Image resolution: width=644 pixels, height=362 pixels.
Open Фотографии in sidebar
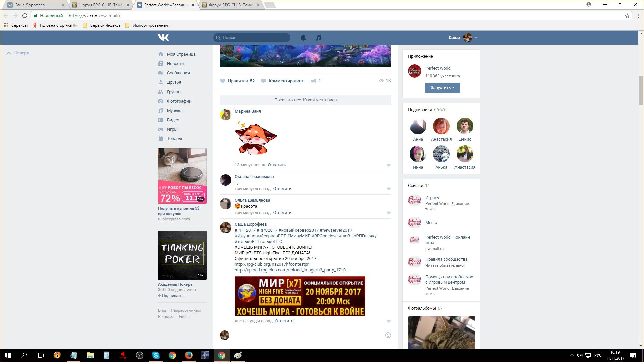point(179,101)
